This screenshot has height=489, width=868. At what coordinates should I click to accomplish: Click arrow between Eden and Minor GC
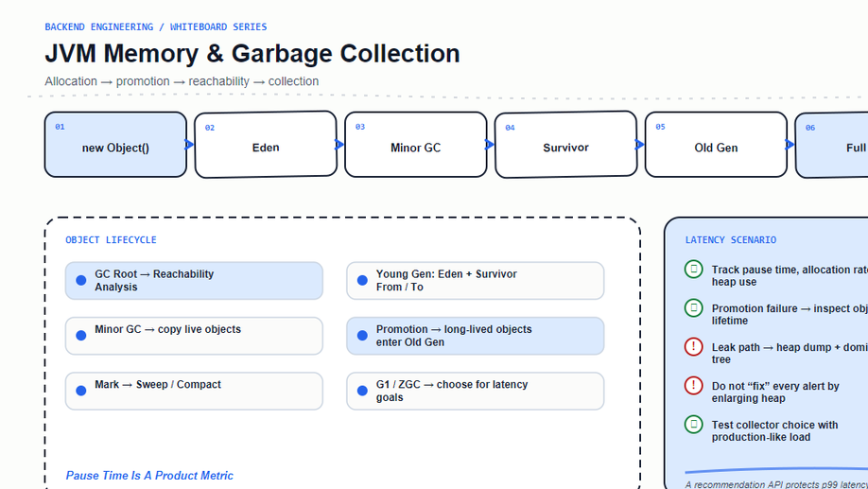point(339,145)
